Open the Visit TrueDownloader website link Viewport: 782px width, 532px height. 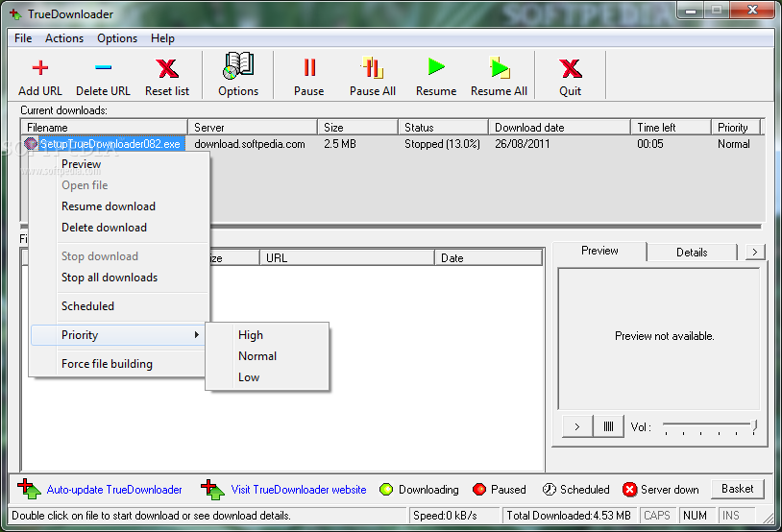(x=299, y=490)
